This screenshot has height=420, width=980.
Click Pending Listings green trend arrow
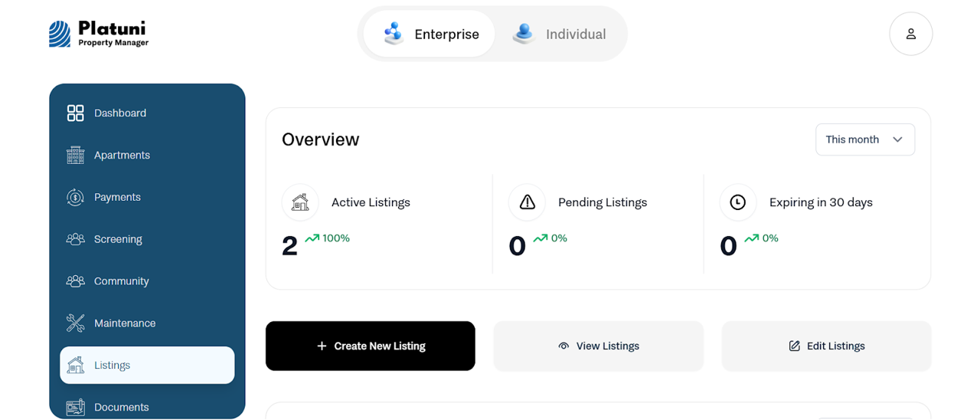pyautogui.click(x=540, y=238)
